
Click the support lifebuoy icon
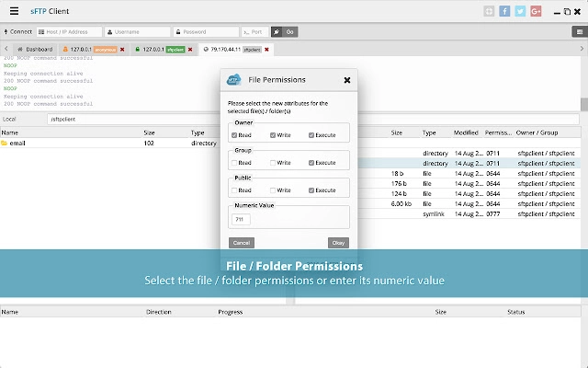coord(489,11)
